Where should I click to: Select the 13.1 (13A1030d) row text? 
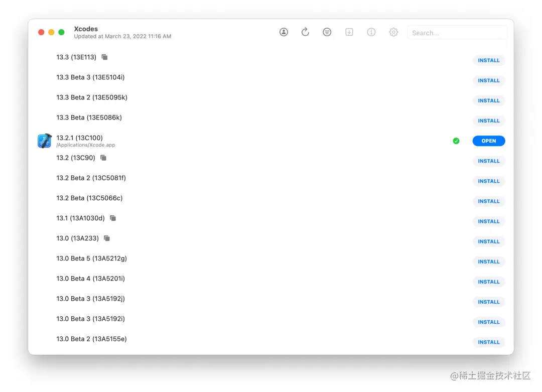pos(80,218)
